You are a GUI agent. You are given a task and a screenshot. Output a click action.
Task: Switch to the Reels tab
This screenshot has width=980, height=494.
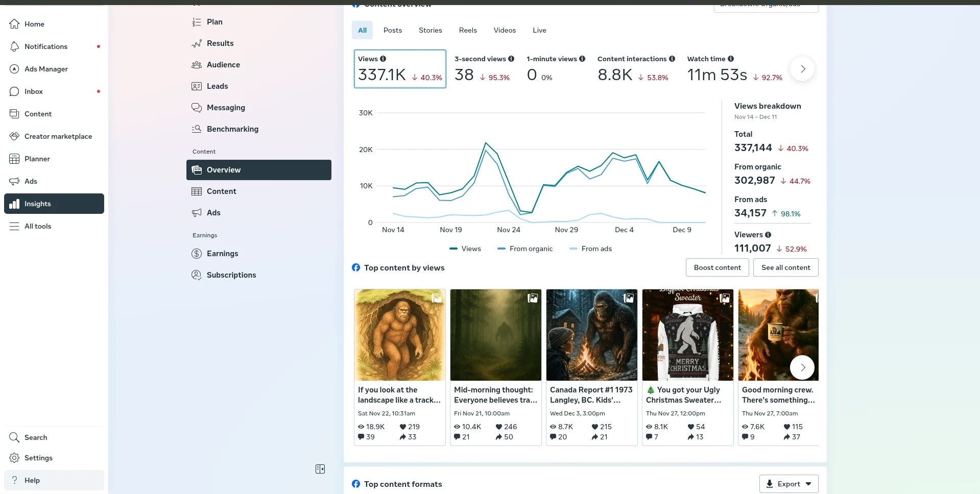coord(468,30)
